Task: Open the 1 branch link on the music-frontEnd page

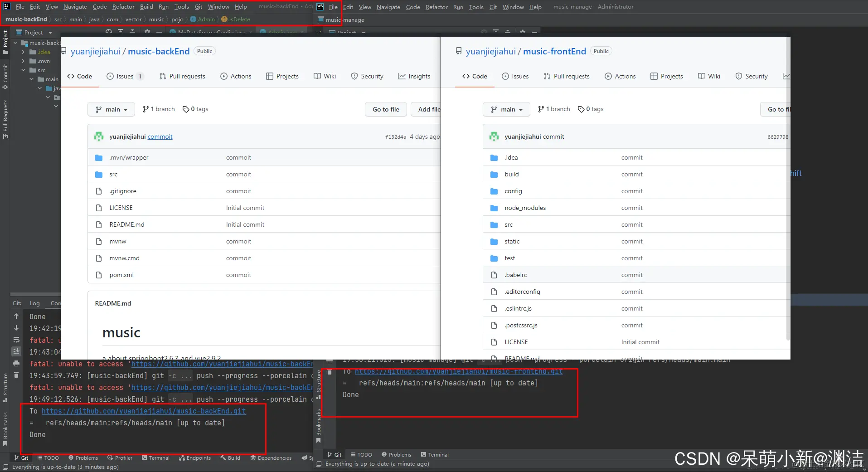Action: click(x=554, y=109)
